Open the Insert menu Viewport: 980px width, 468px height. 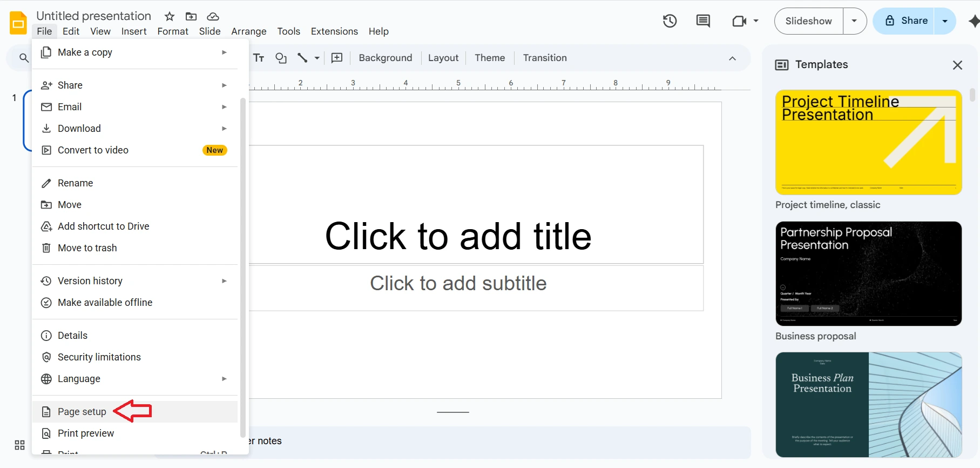click(134, 31)
